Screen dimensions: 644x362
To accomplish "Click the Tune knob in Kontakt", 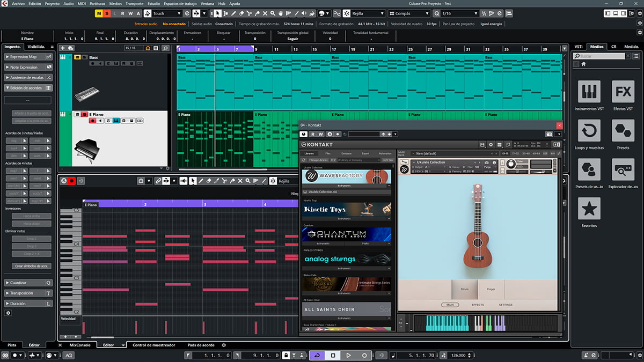I will [x=511, y=164].
